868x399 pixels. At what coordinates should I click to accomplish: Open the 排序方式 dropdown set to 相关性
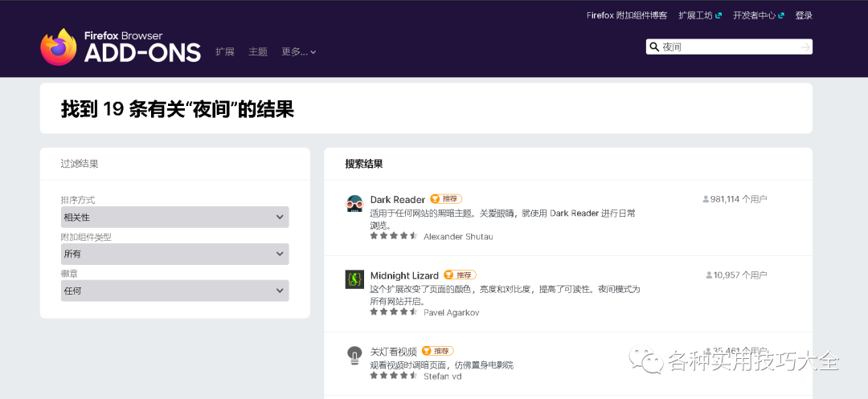click(x=175, y=218)
